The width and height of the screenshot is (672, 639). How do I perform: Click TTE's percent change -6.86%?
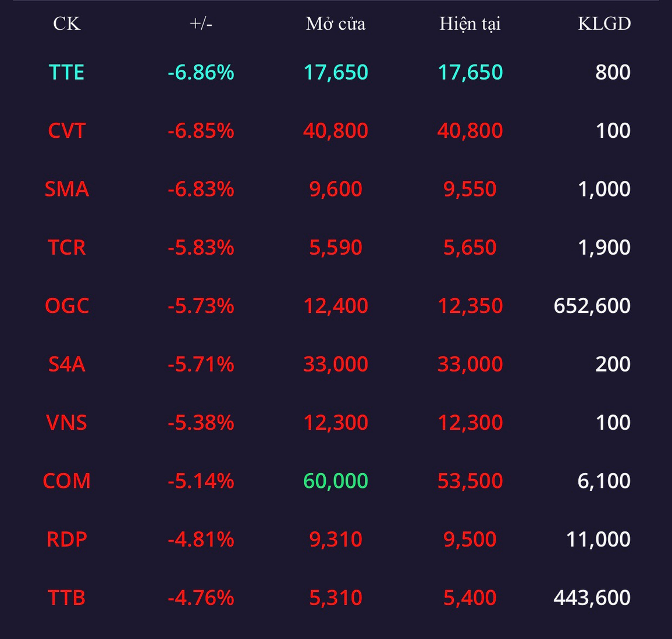pyautogui.click(x=201, y=72)
